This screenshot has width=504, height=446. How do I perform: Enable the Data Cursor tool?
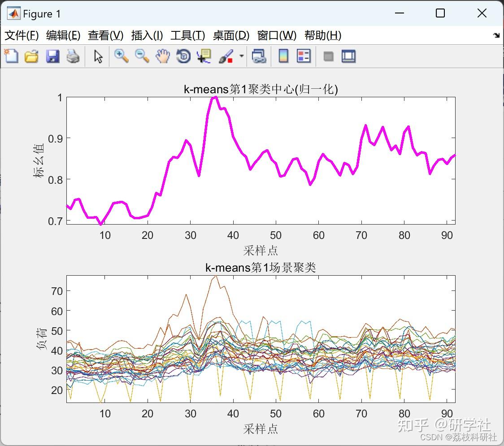point(204,56)
